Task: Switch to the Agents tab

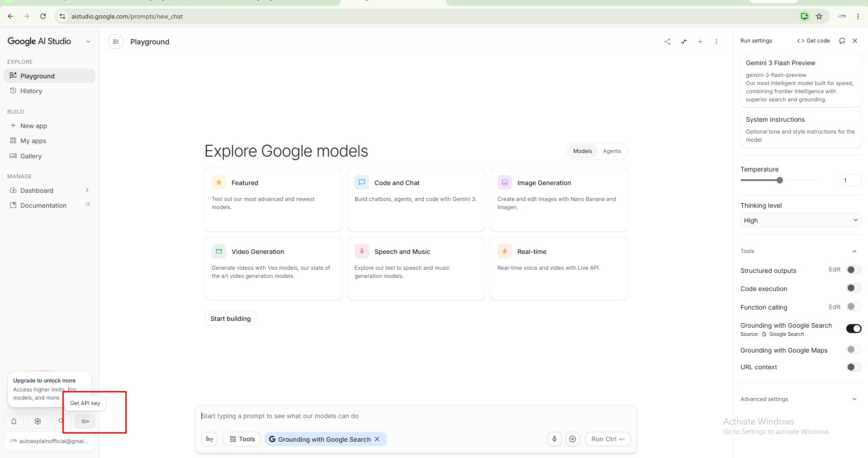Action: (x=612, y=151)
